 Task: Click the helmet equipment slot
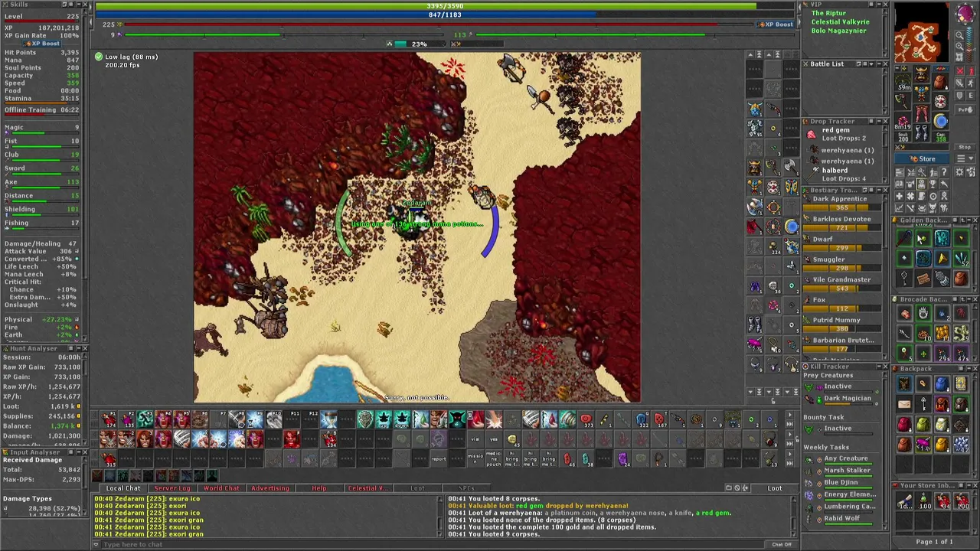pyautogui.click(x=922, y=74)
